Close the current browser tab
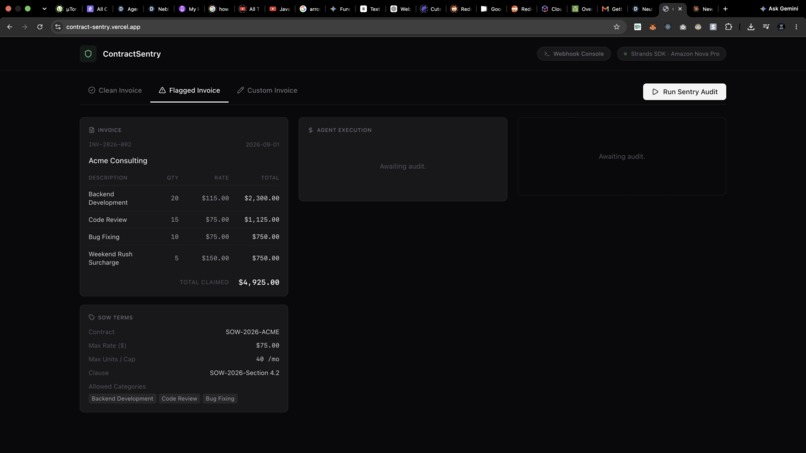Viewport: 806px width, 453px height. coord(680,9)
